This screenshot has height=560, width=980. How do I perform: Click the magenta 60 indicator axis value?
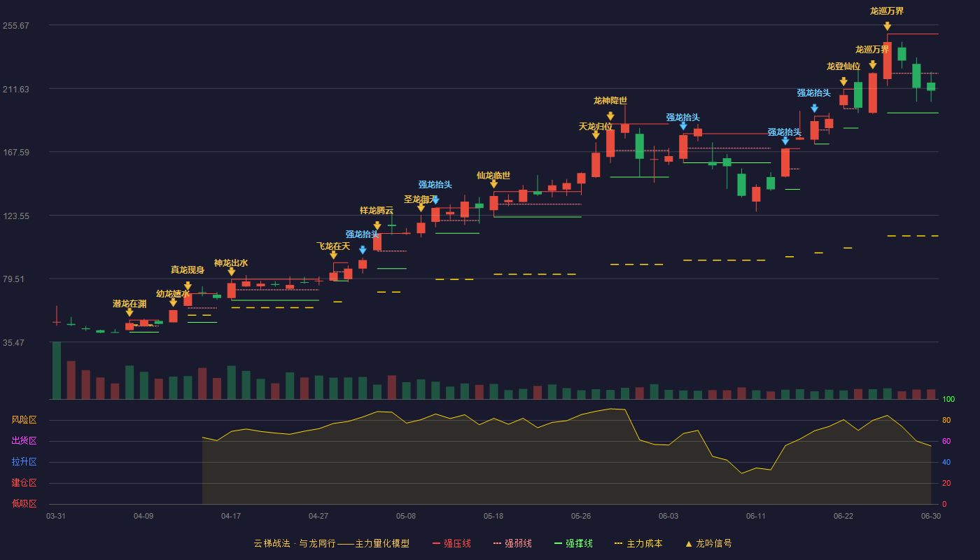point(946,442)
